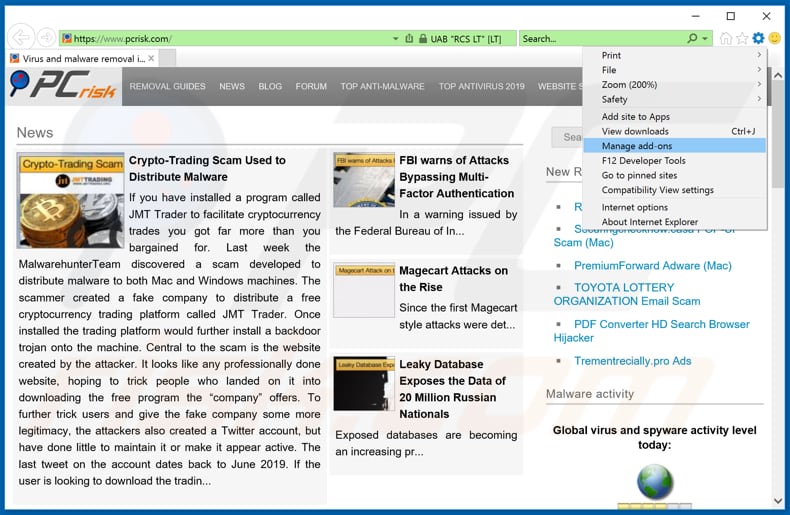Image resolution: width=790 pixels, height=515 pixels.
Task: Go back using the browser back arrow
Action: coord(21,37)
